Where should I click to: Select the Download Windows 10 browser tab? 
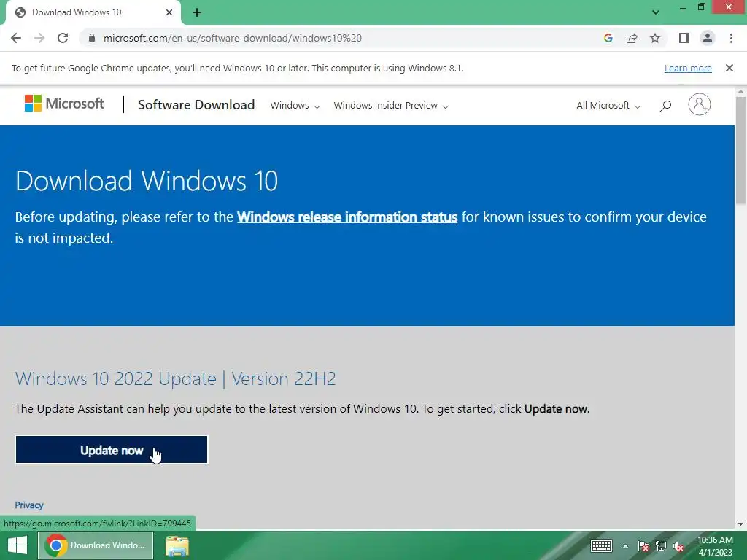tap(93, 12)
